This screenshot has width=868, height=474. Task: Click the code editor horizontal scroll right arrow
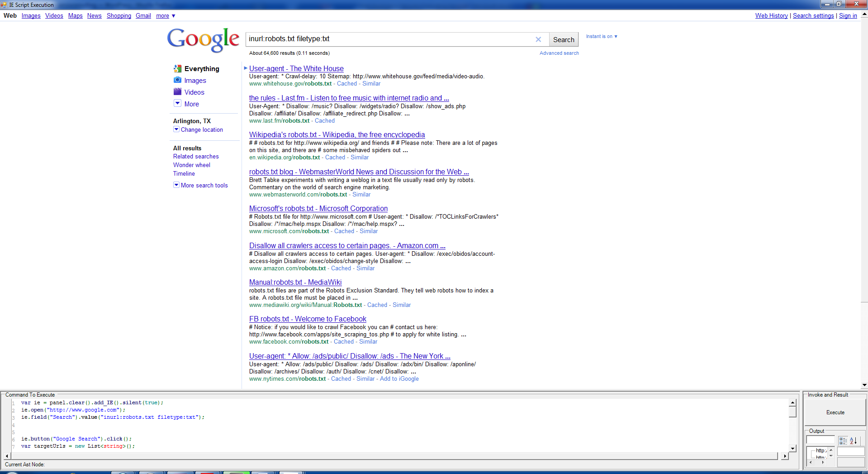(784, 456)
